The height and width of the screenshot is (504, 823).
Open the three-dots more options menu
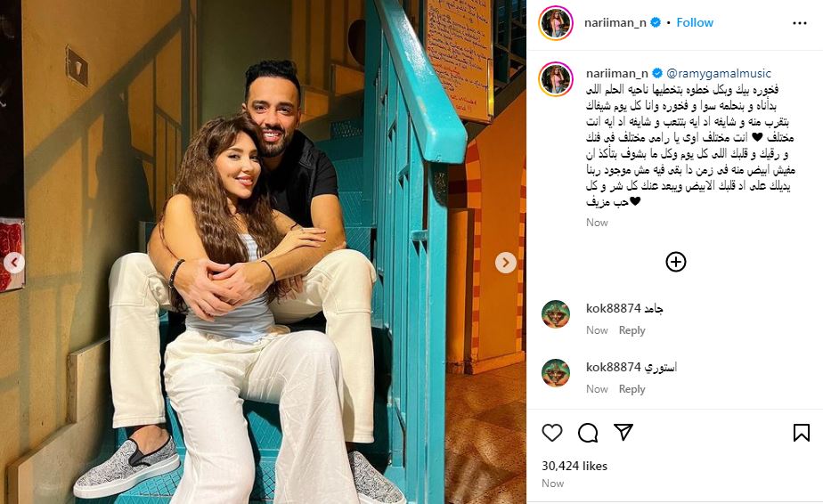799,23
